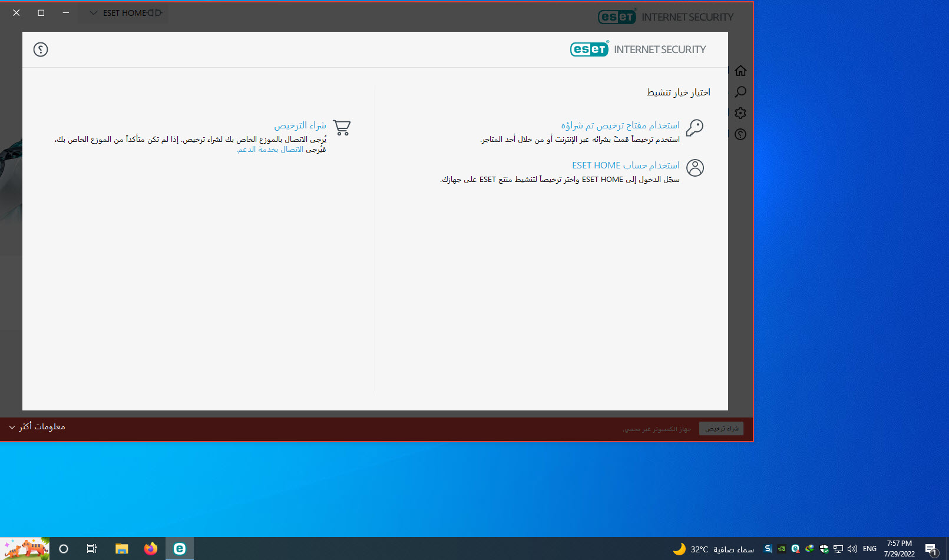Expand 'معلومات أكثر' more information chevron
Screen dimensions: 949x560
[12, 427]
